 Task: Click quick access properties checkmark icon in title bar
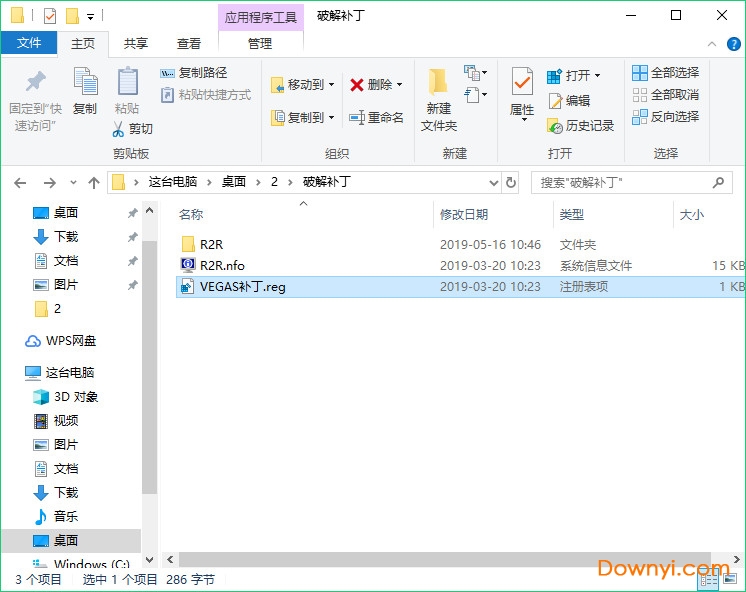pos(50,16)
